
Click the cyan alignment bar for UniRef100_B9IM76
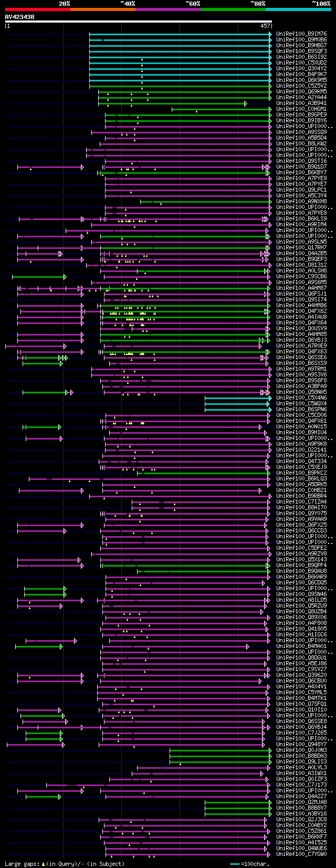(x=181, y=34)
